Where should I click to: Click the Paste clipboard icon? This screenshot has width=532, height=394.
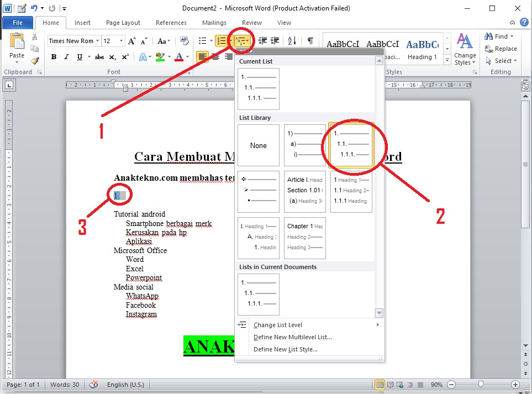click(17, 42)
